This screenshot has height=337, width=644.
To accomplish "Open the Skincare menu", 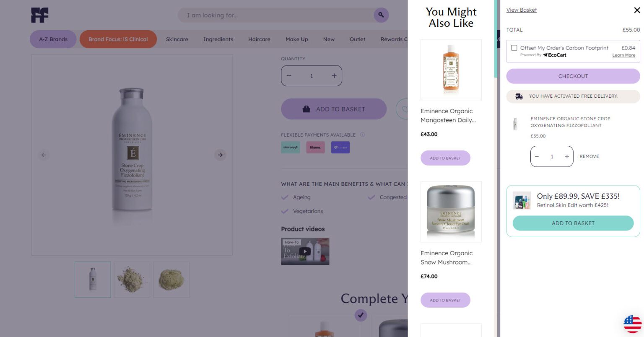I will 177,39.
